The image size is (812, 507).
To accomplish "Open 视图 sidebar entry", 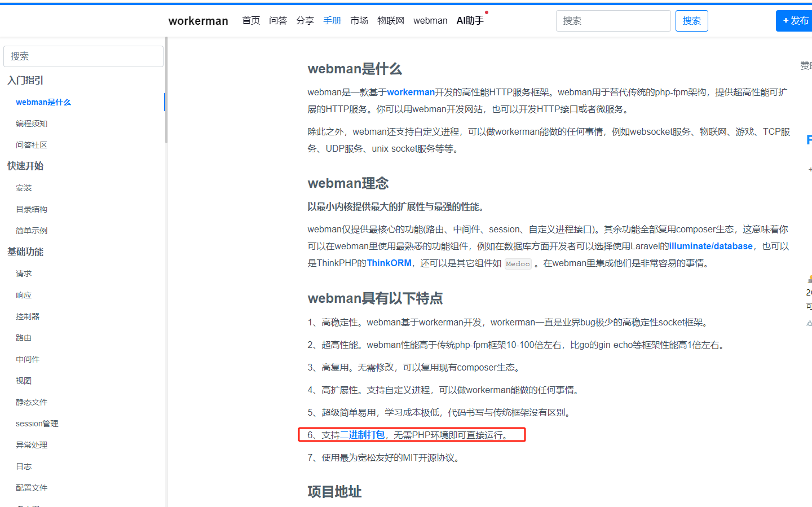I will [24, 381].
